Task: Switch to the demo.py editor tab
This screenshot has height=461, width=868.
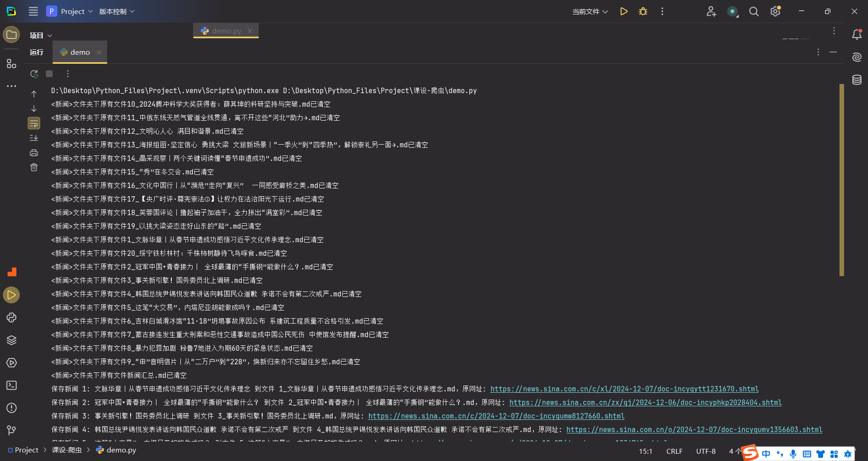Action: [226, 31]
